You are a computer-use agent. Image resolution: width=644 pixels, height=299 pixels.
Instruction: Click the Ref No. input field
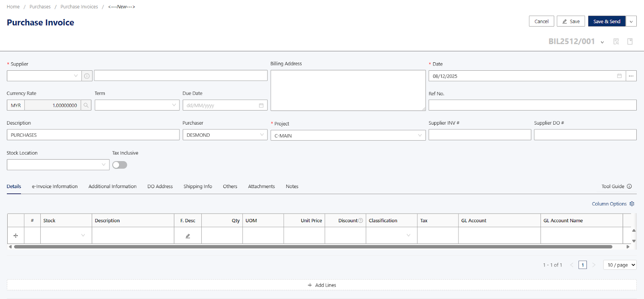point(532,105)
